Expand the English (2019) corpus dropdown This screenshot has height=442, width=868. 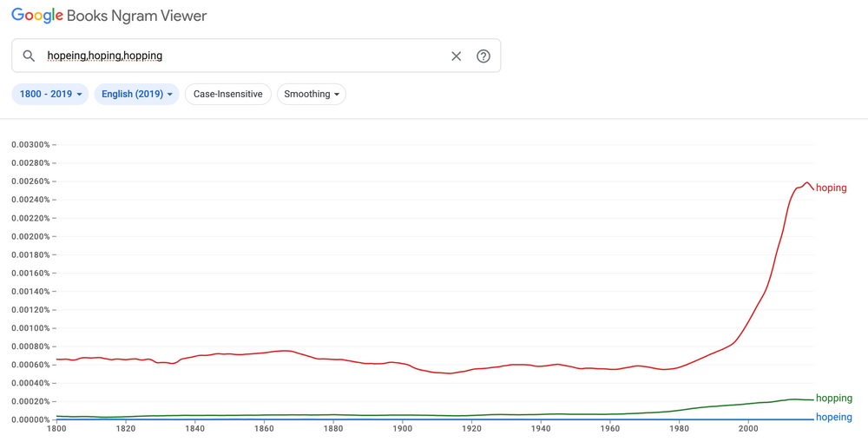click(137, 94)
